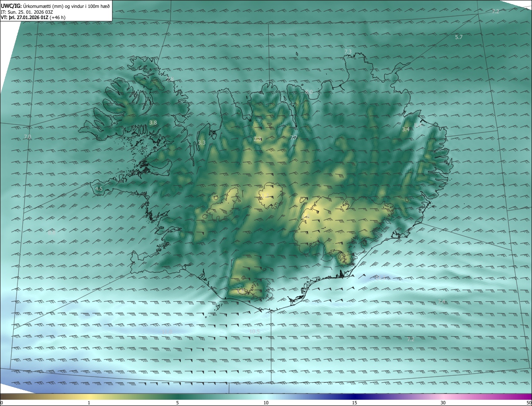Click the dark navy band of the colour scale bar
Viewport: 532px width, 406px height.
(x=355, y=396)
